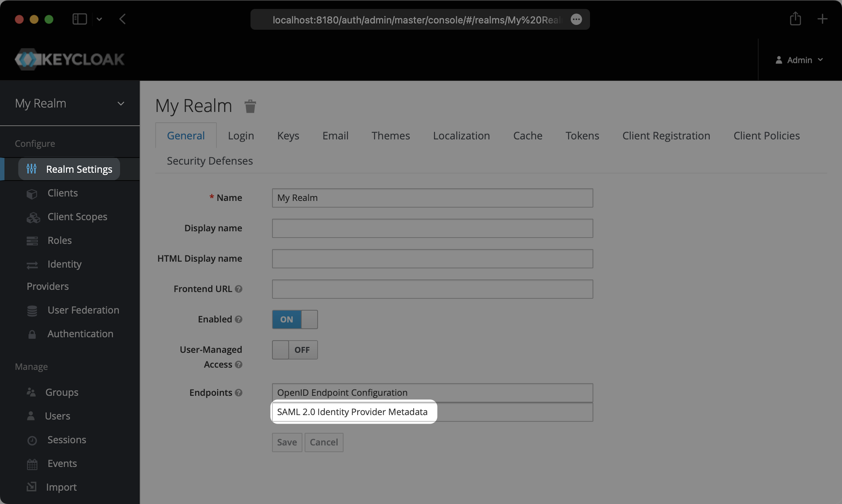Open SAML 2.0 Identity Provider Metadata link

(x=352, y=412)
